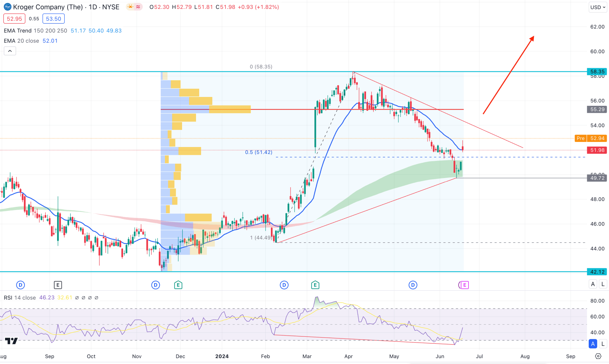Toggle auto scale A on price pane
Viewport: 609px width, 364px height.
593,284
